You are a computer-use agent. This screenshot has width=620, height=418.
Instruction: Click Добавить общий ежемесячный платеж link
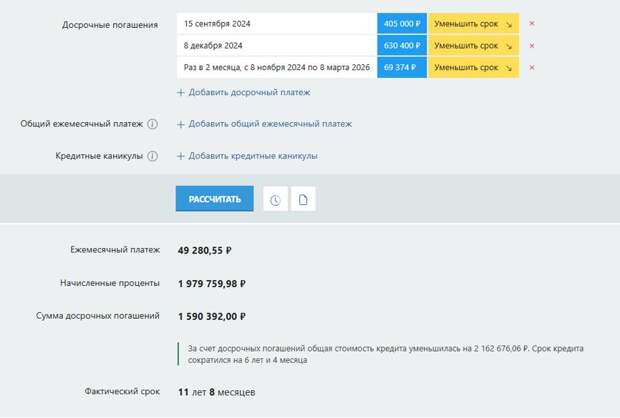click(x=270, y=124)
